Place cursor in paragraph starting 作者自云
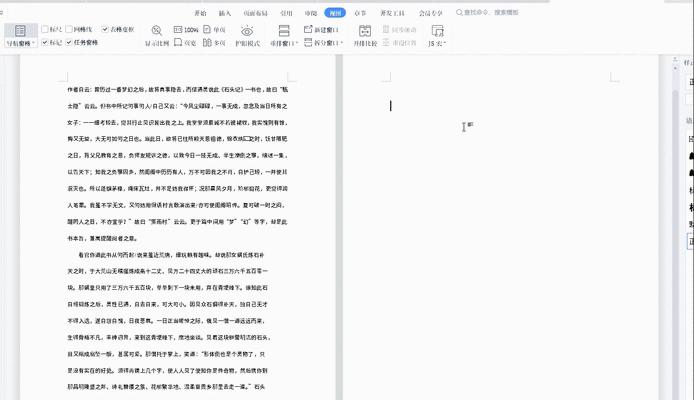The image size is (694, 400). click(177, 164)
